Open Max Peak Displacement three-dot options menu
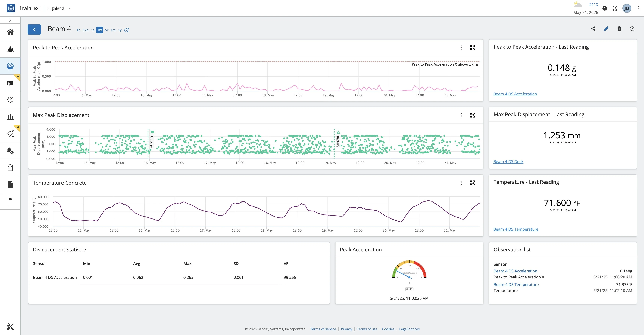This screenshot has width=644, height=335. click(x=461, y=115)
